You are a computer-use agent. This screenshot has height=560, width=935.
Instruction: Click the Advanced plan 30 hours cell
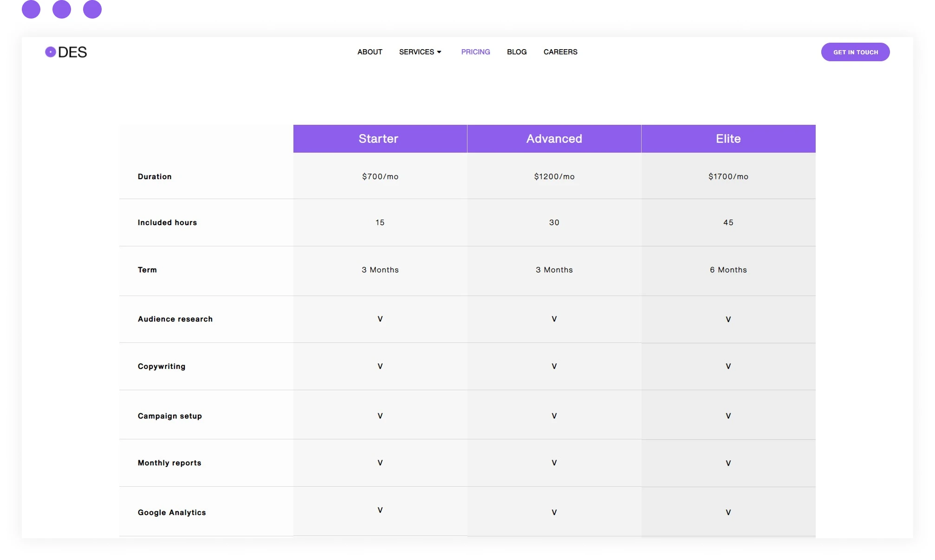pos(554,222)
